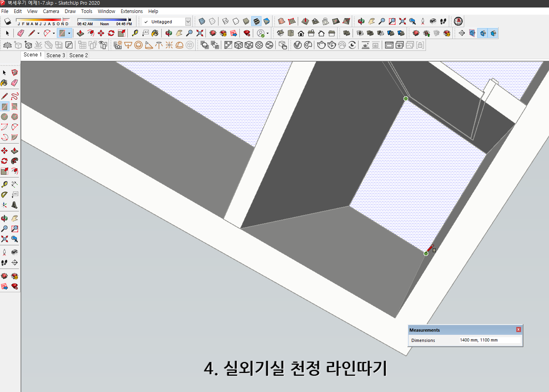Select the Freehand drawing tool
The image size is (549, 392).
(x=15, y=96)
